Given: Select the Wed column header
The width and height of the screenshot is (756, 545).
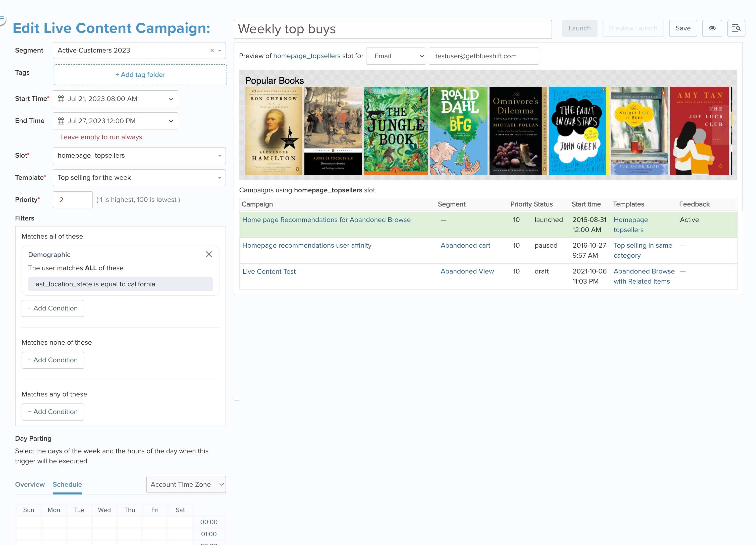Looking at the screenshot, I should coord(104,510).
